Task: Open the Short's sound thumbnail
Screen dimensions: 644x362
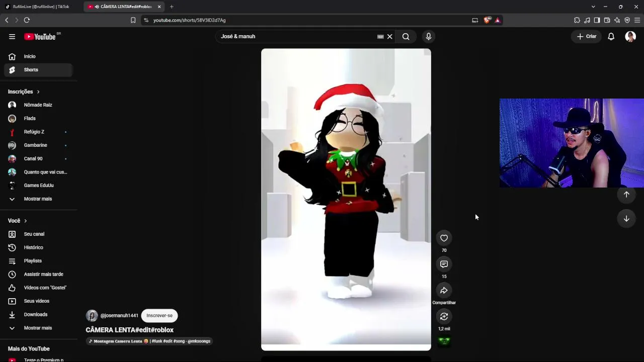Action: tap(444, 341)
